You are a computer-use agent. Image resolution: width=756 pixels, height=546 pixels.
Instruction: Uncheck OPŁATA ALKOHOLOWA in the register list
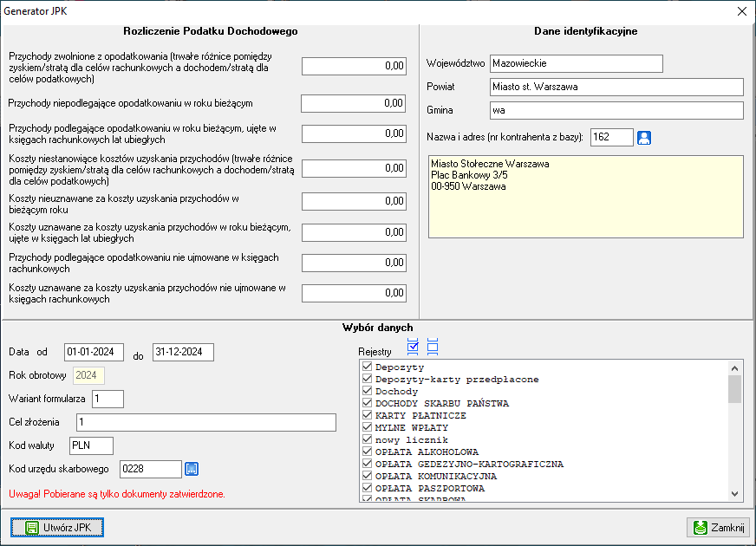367,452
